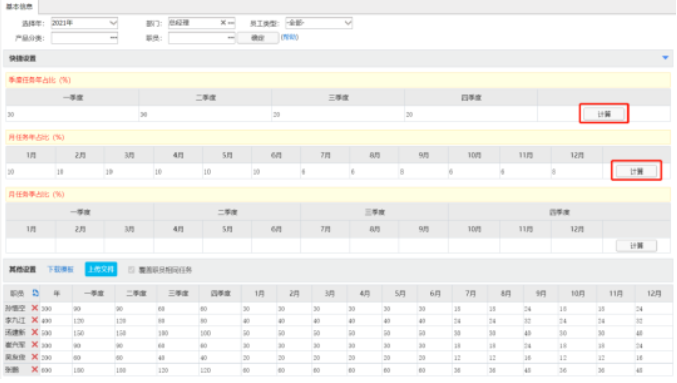Select employee name 张鹏
Image resolution: width=677 pixels, height=383 pixels.
[12, 370]
